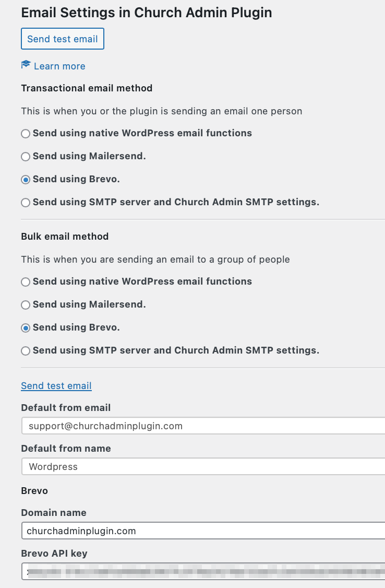
Task: Pick SMTP server option for transactional email
Action: pos(26,203)
